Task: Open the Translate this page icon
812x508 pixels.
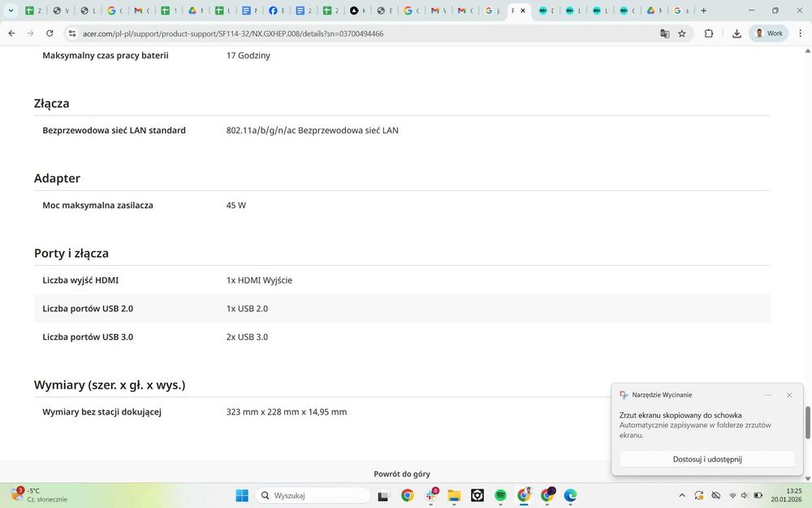Action: (x=664, y=33)
